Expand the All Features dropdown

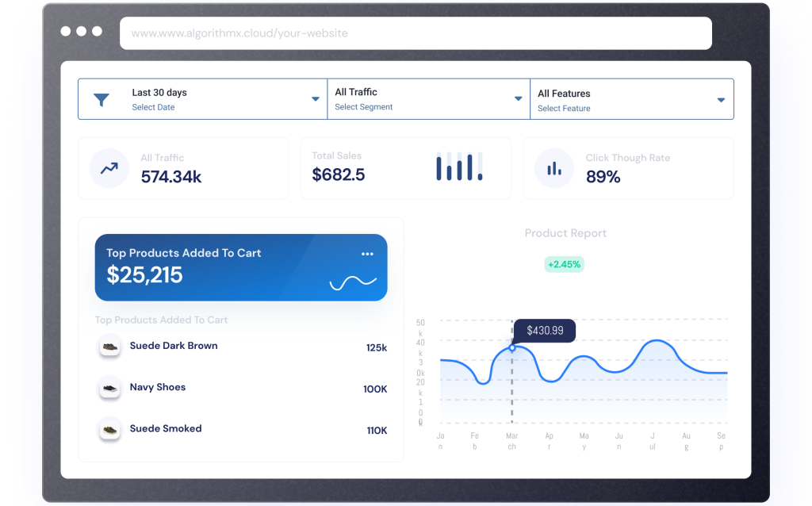pos(721,100)
